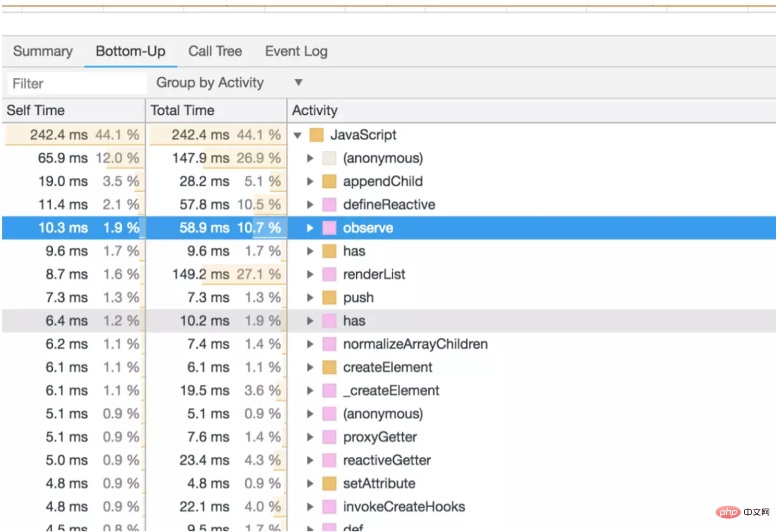Expand the proxyGetter row

[x=310, y=437]
